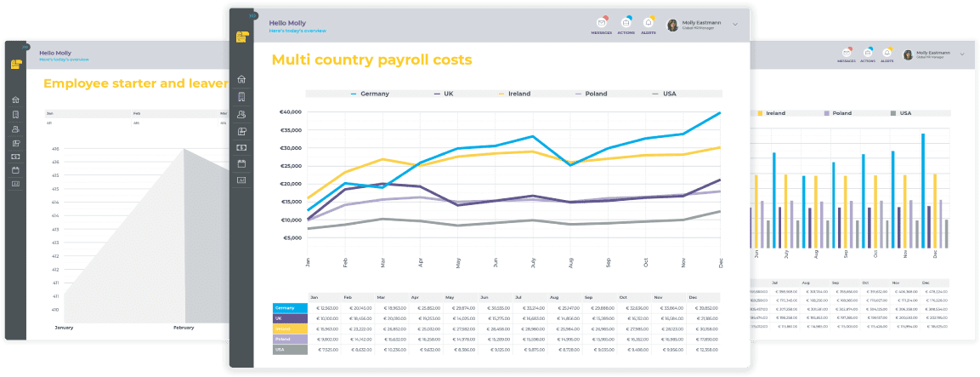980x377 pixels.
Task: Open the chart reports icon in center sidebar
Action: pyautogui.click(x=241, y=180)
